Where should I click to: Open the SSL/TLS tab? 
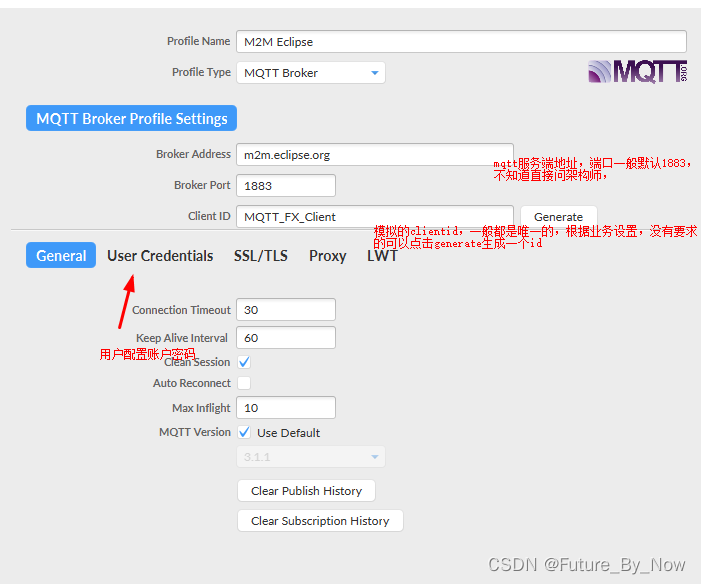pyautogui.click(x=261, y=256)
